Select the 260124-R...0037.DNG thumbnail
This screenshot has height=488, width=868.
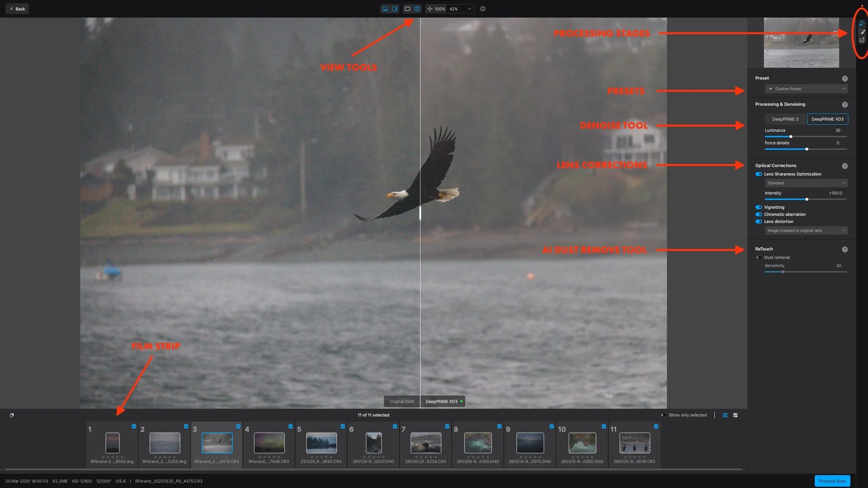(x=373, y=443)
